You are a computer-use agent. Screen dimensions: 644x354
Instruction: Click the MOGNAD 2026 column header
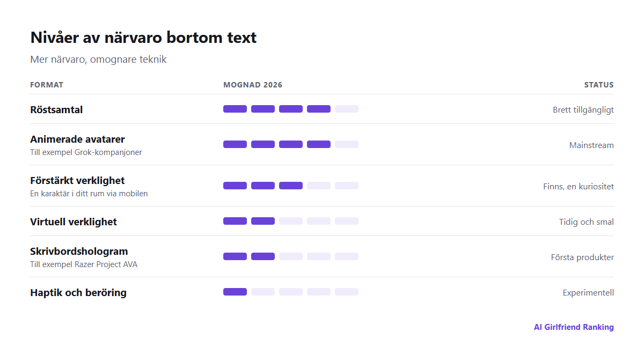pos(253,85)
